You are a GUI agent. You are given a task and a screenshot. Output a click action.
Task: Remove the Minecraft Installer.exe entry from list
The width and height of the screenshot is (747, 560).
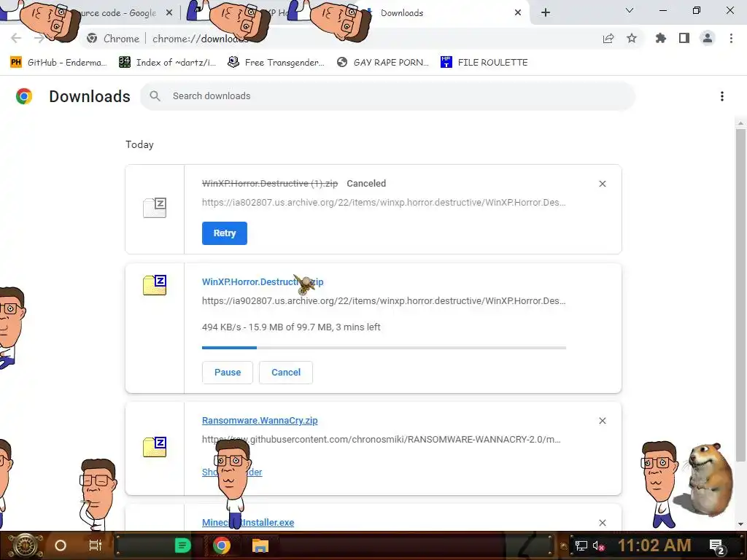click(x=603, y=523)
